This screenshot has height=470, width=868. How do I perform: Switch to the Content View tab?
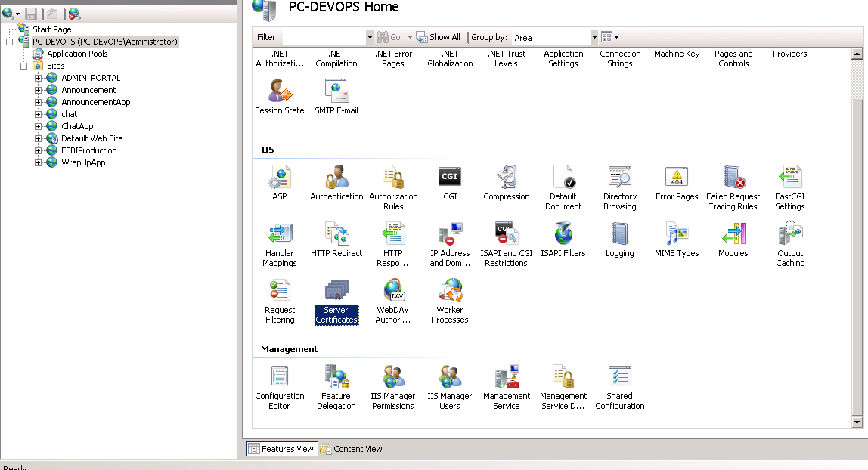(352, 449)
